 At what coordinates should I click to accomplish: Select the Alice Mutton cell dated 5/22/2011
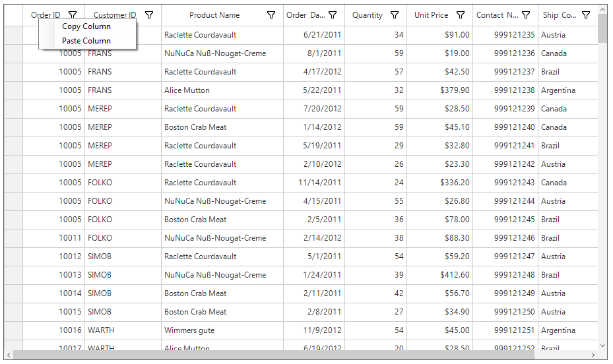click(x=222, y=90)
